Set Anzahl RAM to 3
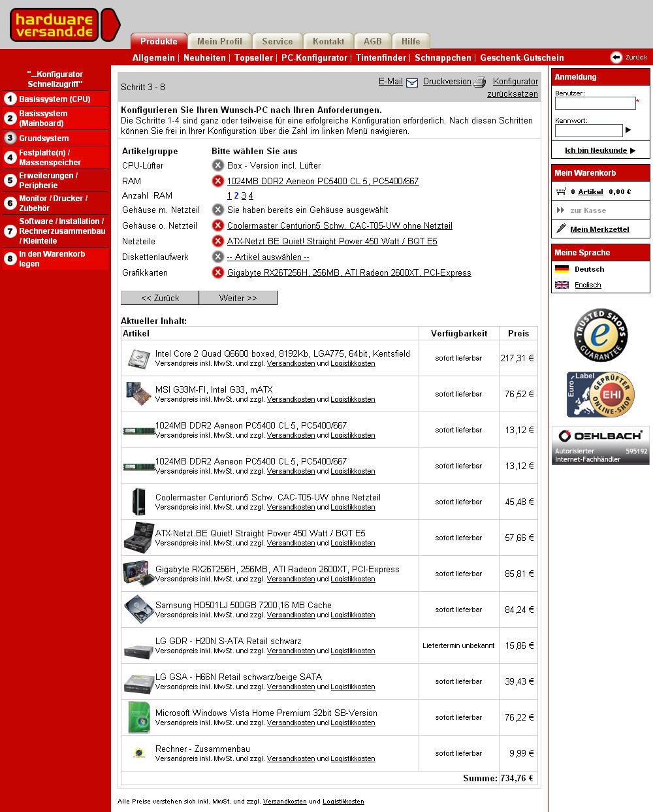653x812 pixels. 244,195
